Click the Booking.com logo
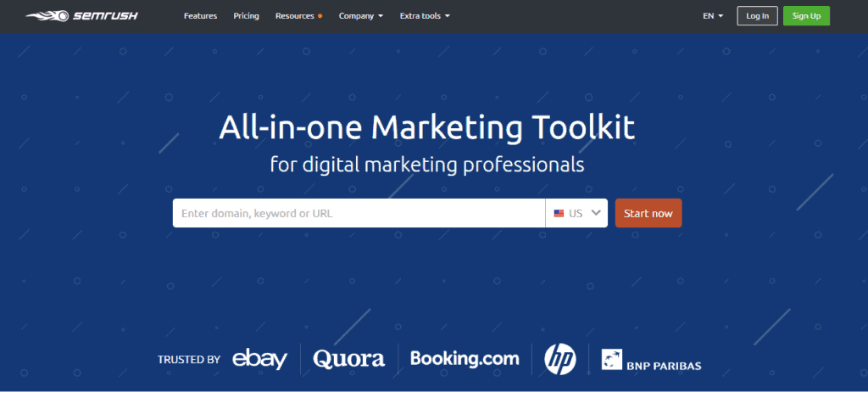 click(465, 358)
